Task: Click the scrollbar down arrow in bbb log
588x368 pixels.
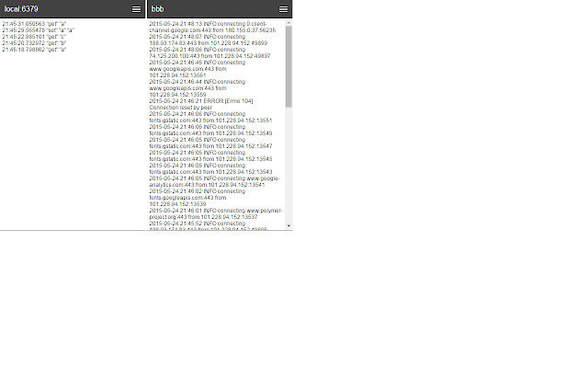Action: tap(288, 225)
